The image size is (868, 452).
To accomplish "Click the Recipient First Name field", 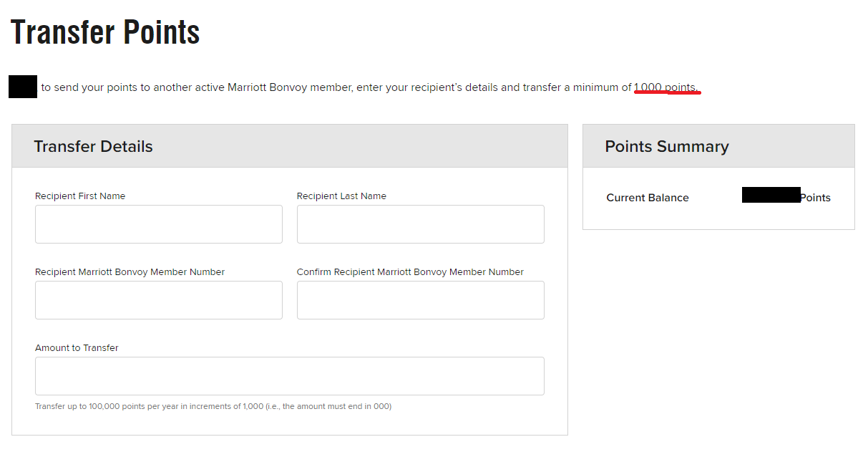I will pyautogui.click(x=159, y=224).
